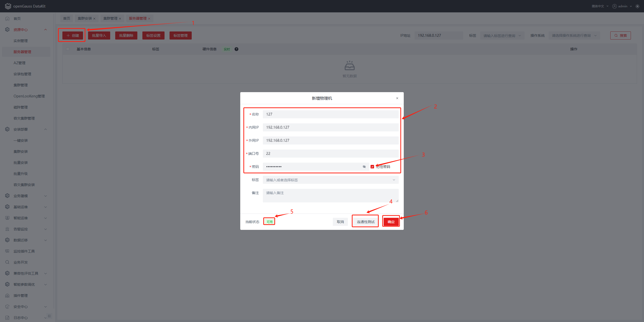Click the admin user avatar icon
644x322 pixels.
click(615, 6)
